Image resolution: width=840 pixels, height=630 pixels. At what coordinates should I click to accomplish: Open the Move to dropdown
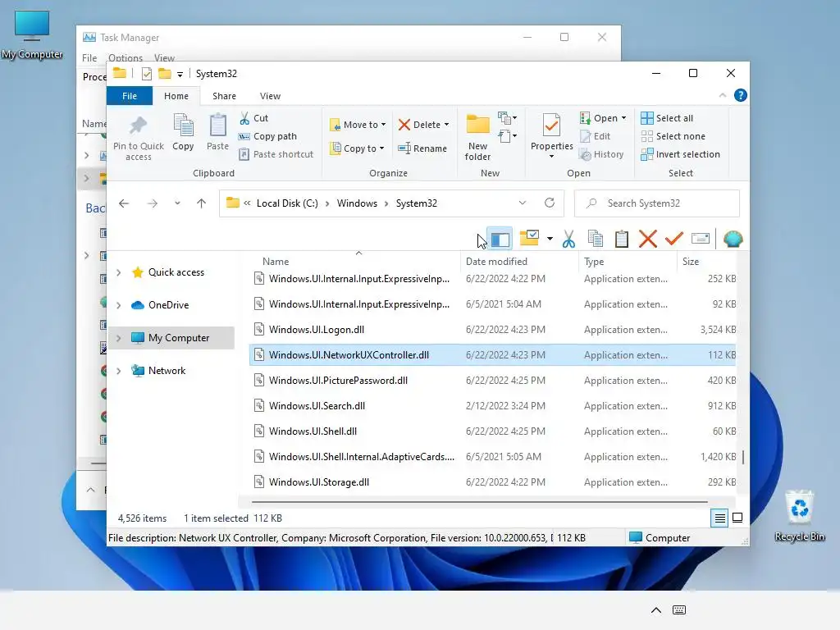click(358, 125)
